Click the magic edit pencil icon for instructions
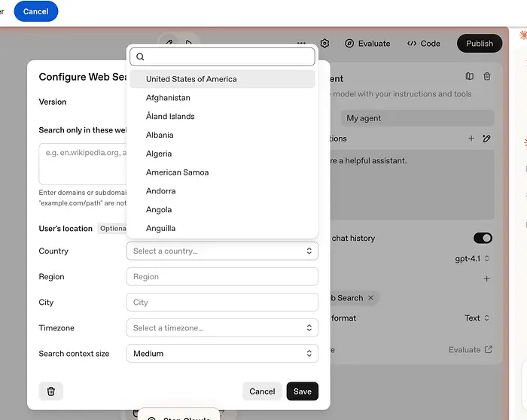Viewport: 527px width, 420px height. tap(487, 138)
